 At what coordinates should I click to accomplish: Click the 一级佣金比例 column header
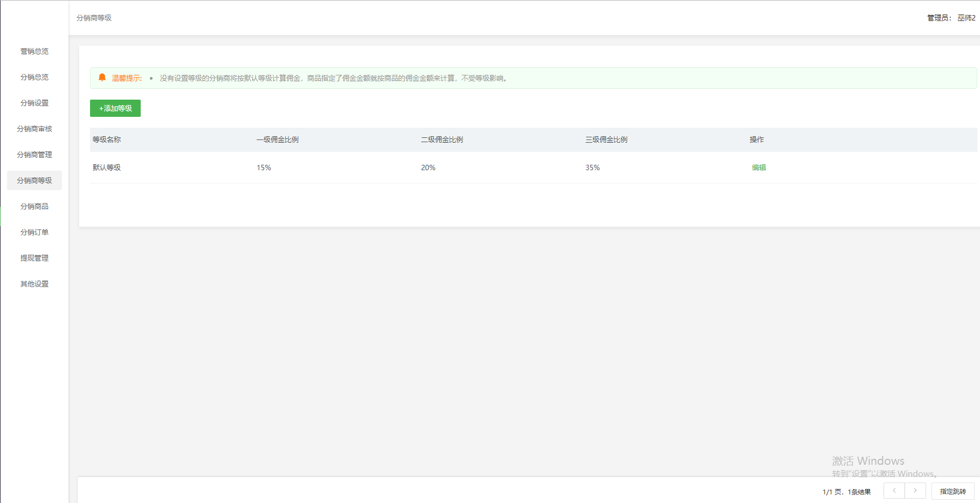(278, 139)
